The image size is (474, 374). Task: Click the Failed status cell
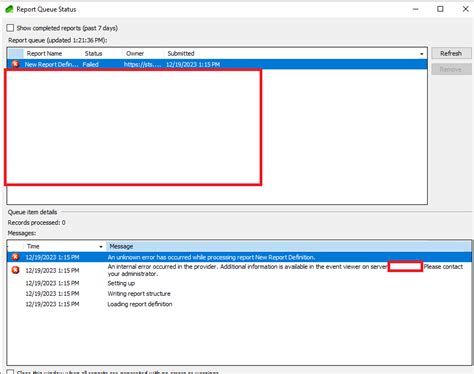pyautogui.click(x=90, y=64)
